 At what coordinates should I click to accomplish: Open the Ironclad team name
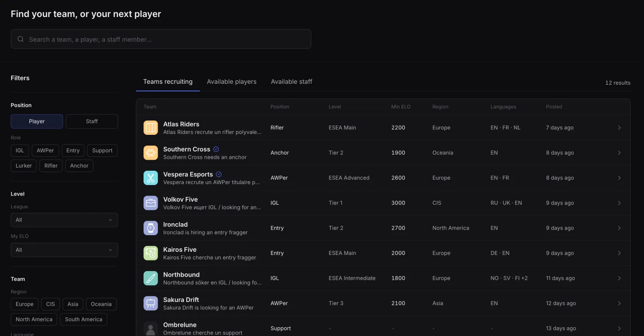175,225
